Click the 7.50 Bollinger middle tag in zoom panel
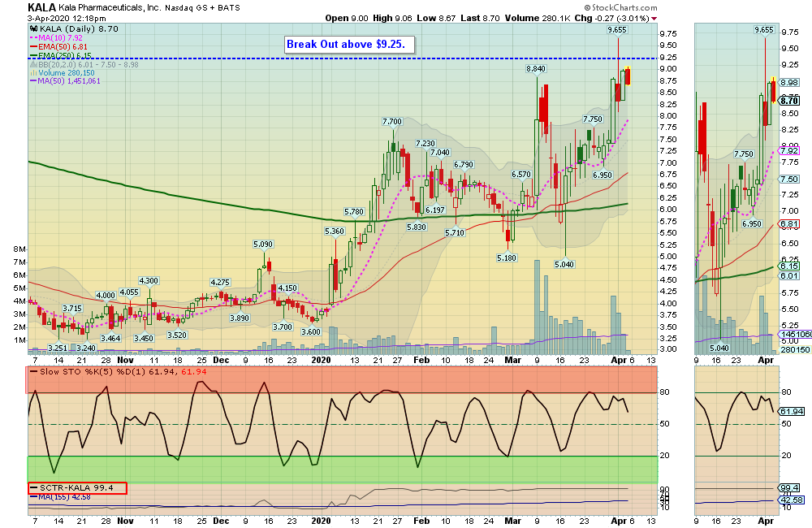The image size is (812, 528). [789, 180]
